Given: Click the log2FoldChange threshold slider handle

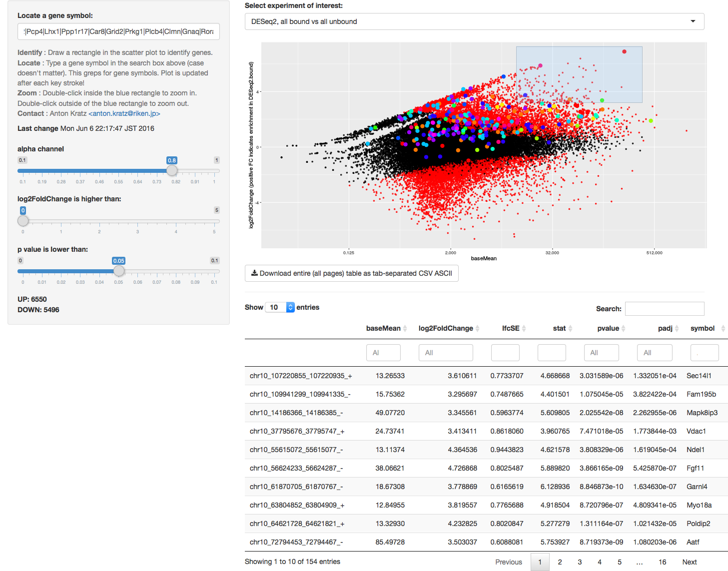Looking at the screenshot, I should tap(23, 220).
